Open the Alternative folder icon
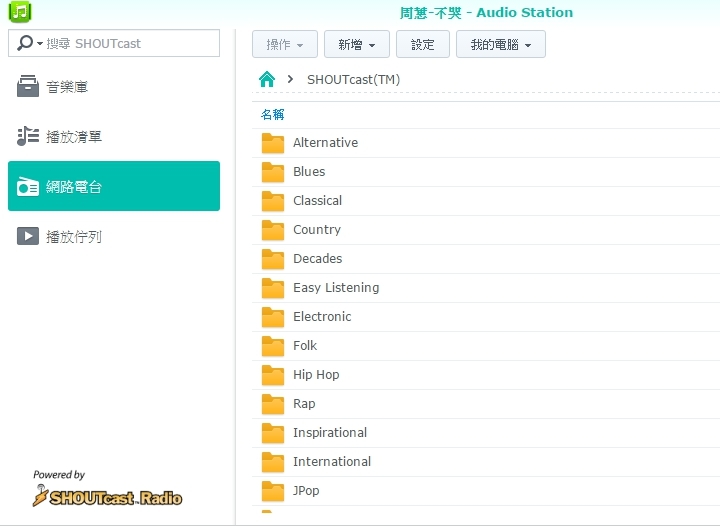 tap(273, 143)
